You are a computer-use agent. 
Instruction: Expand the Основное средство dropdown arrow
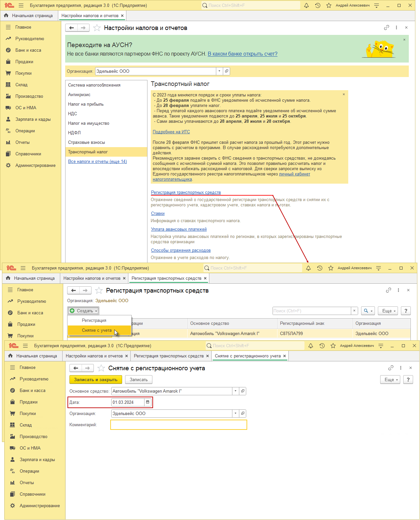coord(235,391)
